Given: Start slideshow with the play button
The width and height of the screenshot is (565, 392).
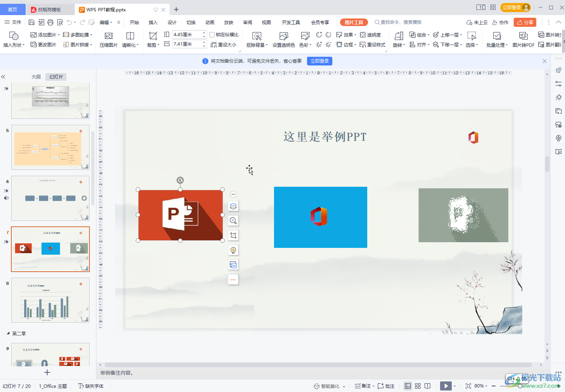Looking at the screenshot, I should click(x=446, y=386).
